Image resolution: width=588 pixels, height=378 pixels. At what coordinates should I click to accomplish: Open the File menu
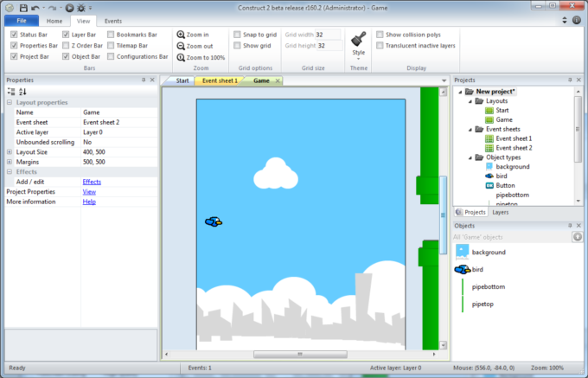coord(22,21)
